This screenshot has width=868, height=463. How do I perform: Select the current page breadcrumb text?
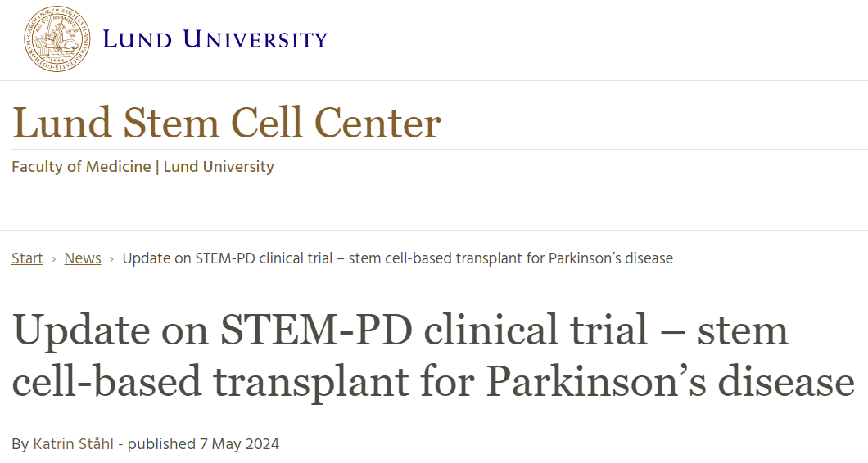click(x=397, y=258)
